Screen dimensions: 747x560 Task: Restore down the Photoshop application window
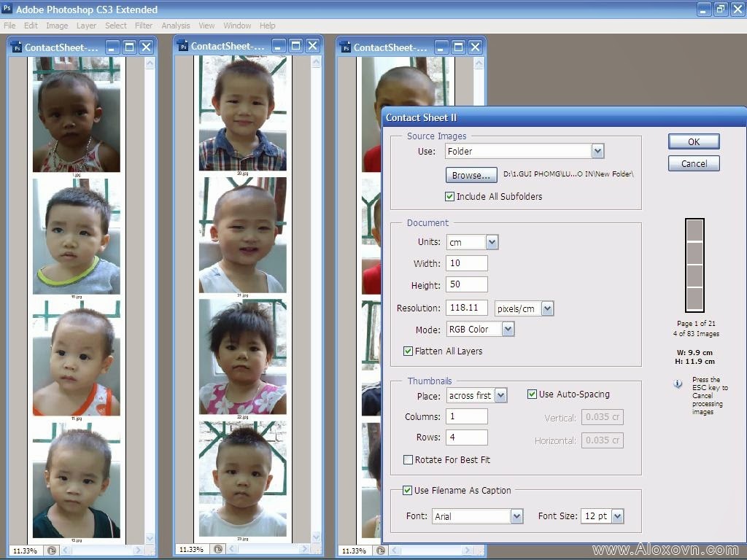[x=720, y=9]
